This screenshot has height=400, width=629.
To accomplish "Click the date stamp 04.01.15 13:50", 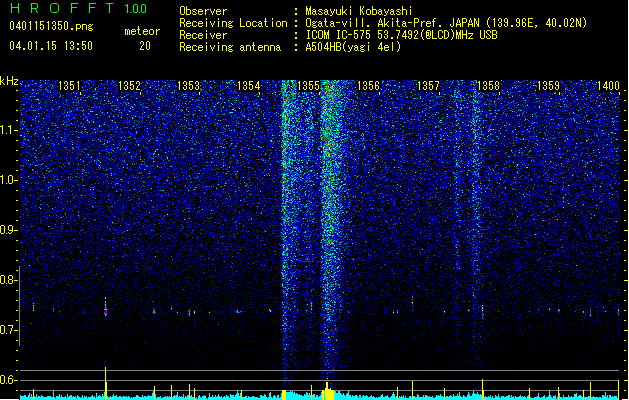I will 51,45.
